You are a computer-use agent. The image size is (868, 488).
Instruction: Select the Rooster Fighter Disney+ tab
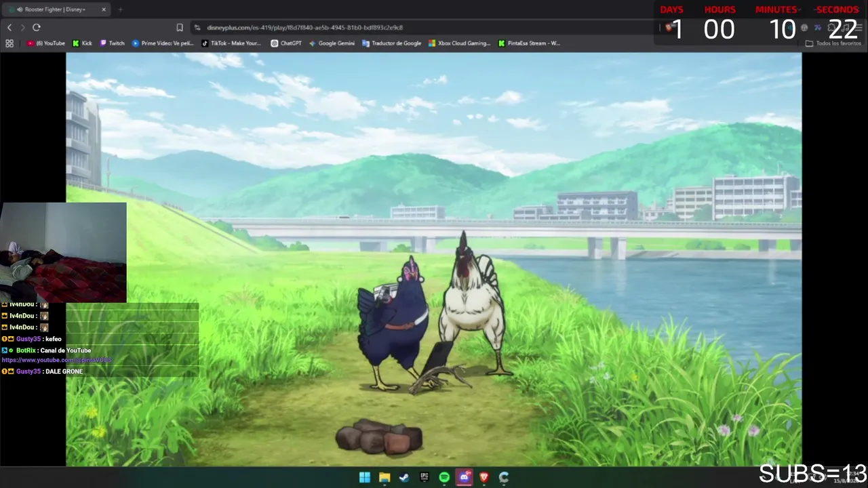click(x=57, y=9)
